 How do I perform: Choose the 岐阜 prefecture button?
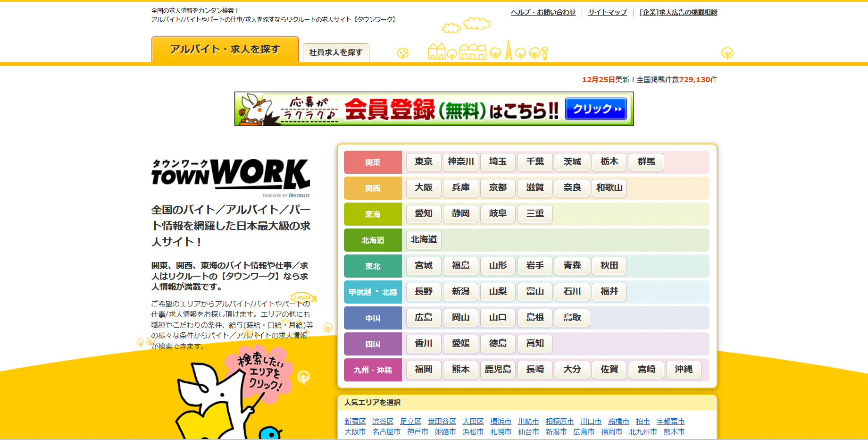point(498,214)
